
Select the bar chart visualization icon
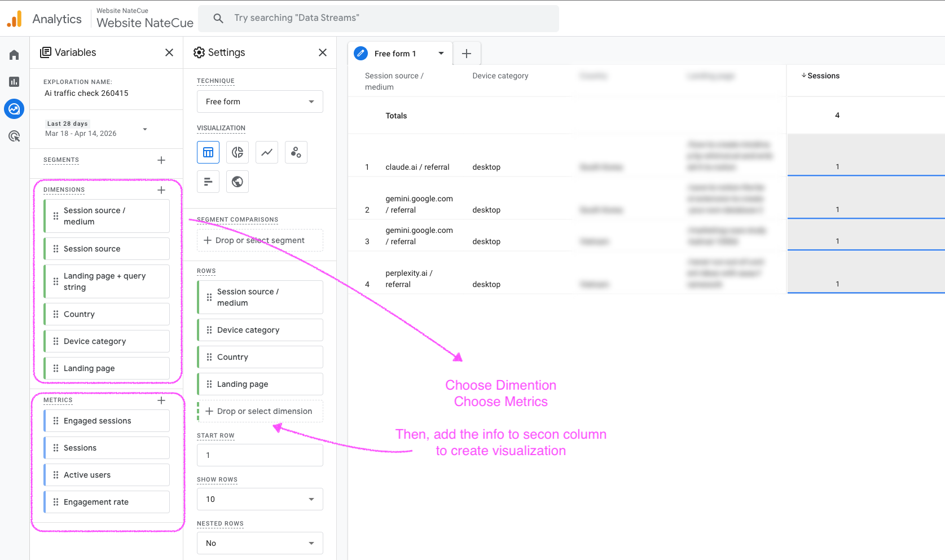pyautogui.click(x=208, y=182)
